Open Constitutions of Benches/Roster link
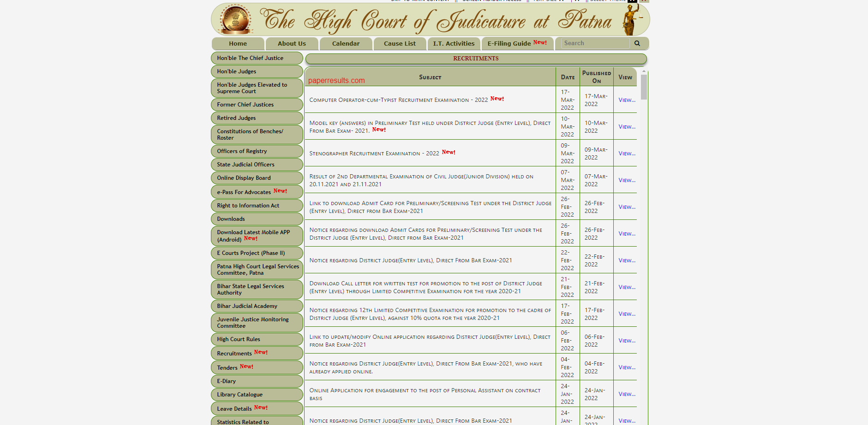Image resolution: width=868 pixels, height=425 pixels. (257, 135)
